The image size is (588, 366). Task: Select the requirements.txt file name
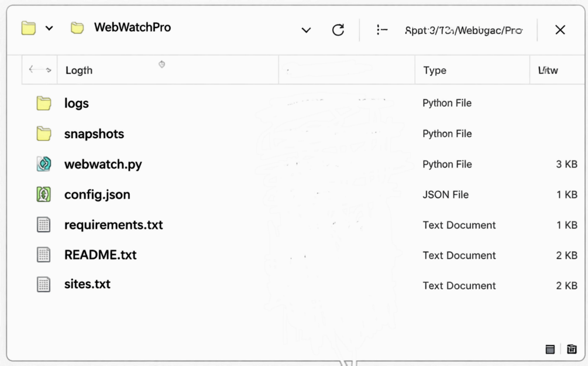[114, 225]
